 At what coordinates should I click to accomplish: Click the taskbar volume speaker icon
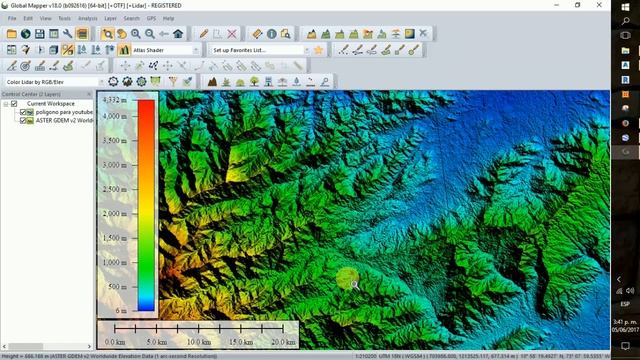[630, 291]
